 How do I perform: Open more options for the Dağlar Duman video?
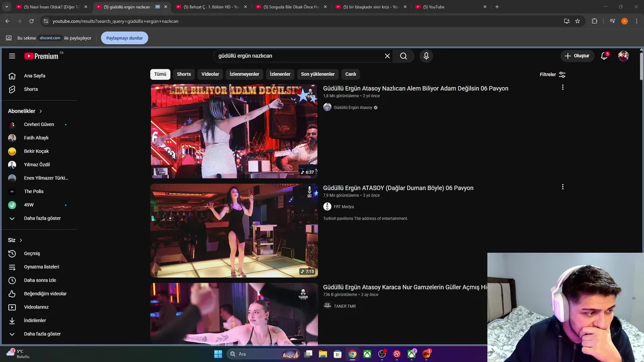click(562, 187)
